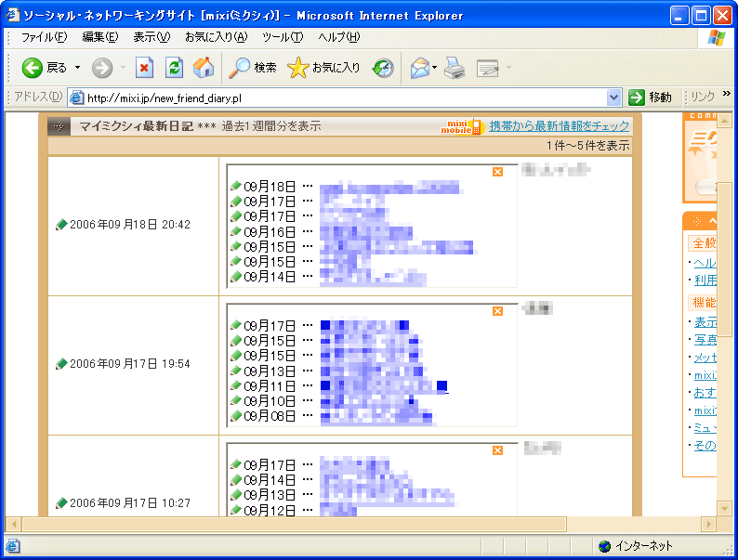Expand the address bar URL dropdown
This screenshot has width=738, height=560.
coord(613,98)
